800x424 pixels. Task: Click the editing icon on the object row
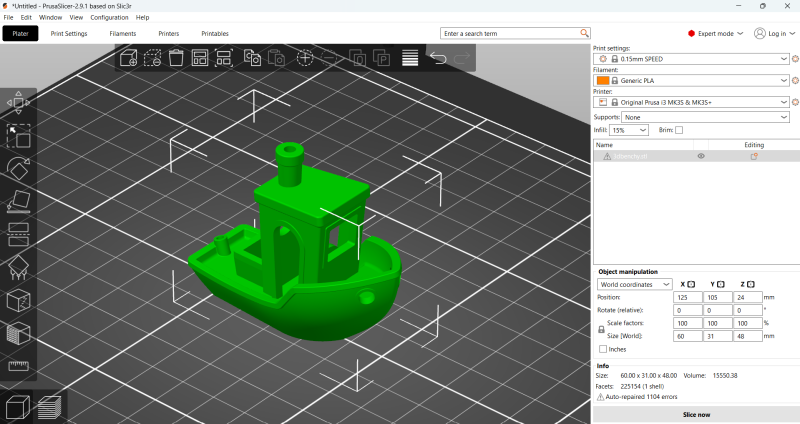[x=754, y=156]
